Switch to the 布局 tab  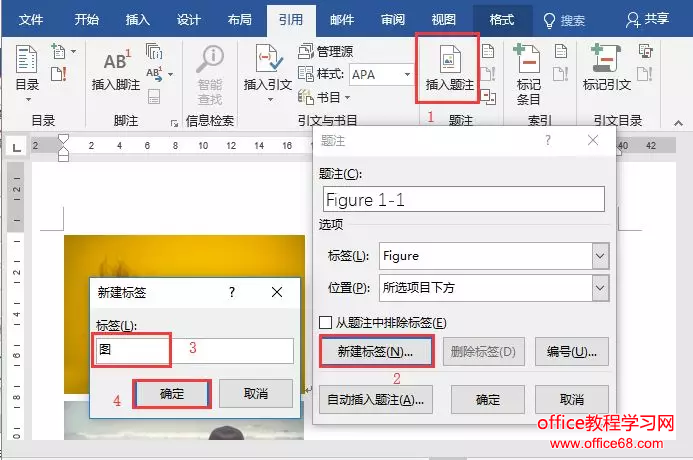point(240,20)
